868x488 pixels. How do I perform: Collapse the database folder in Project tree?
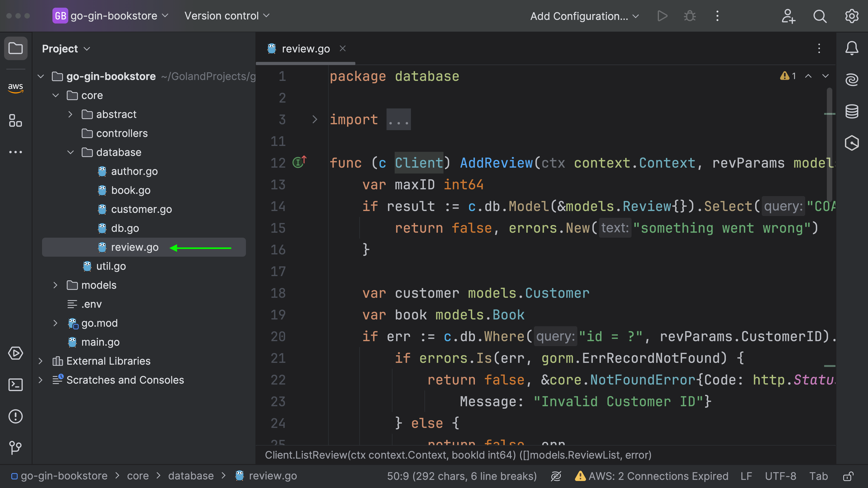(71, 152)
